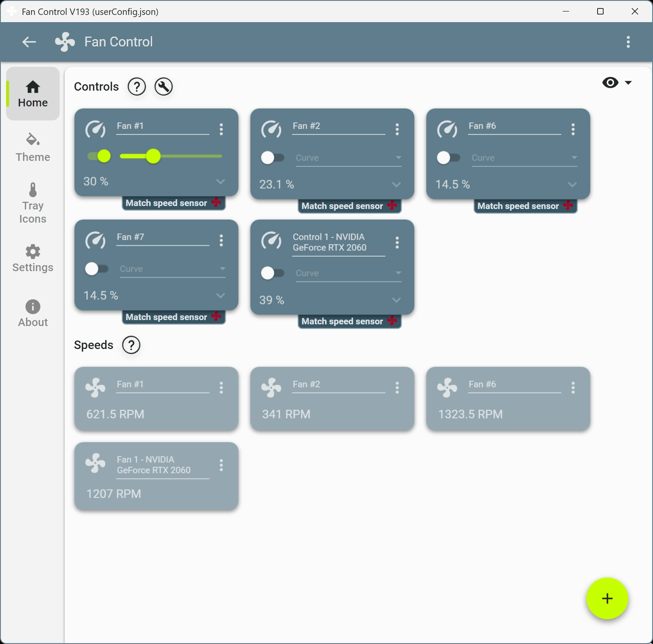Go back with the header arrow
This screenshot has height=644, width=653.
(x=29, y=42)
